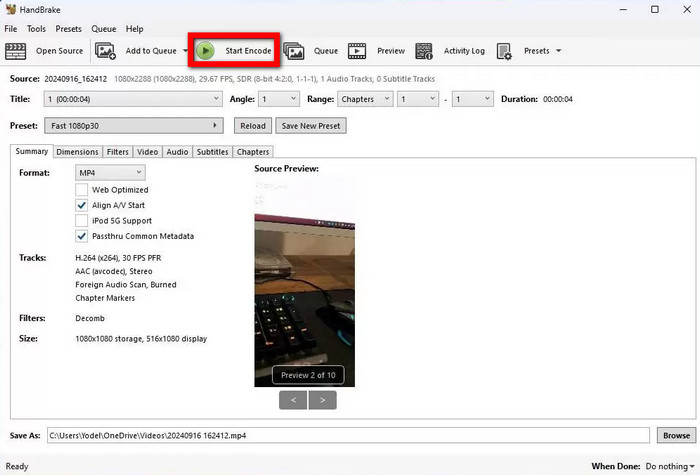The height and width of the screenshot is (475, 700).
Task: Click the Chapter Markers text
Action: click(105, 298)
